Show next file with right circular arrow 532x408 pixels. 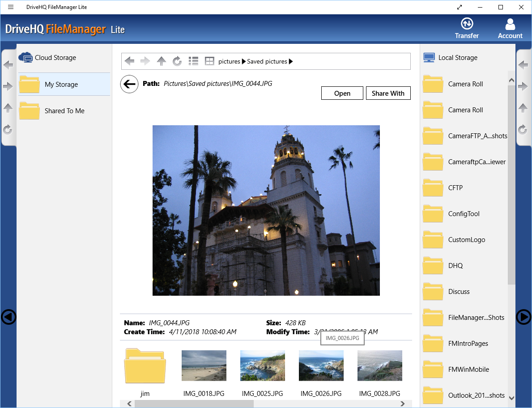523,317
